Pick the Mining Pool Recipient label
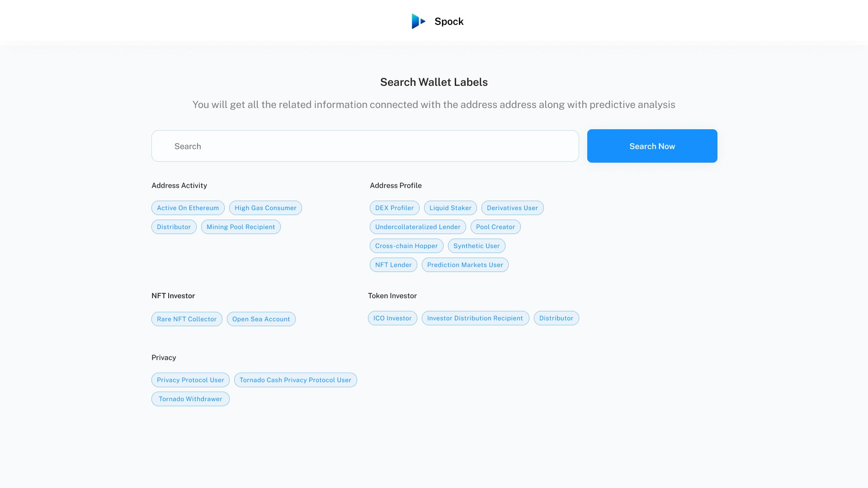 click(x=241, y=227)
